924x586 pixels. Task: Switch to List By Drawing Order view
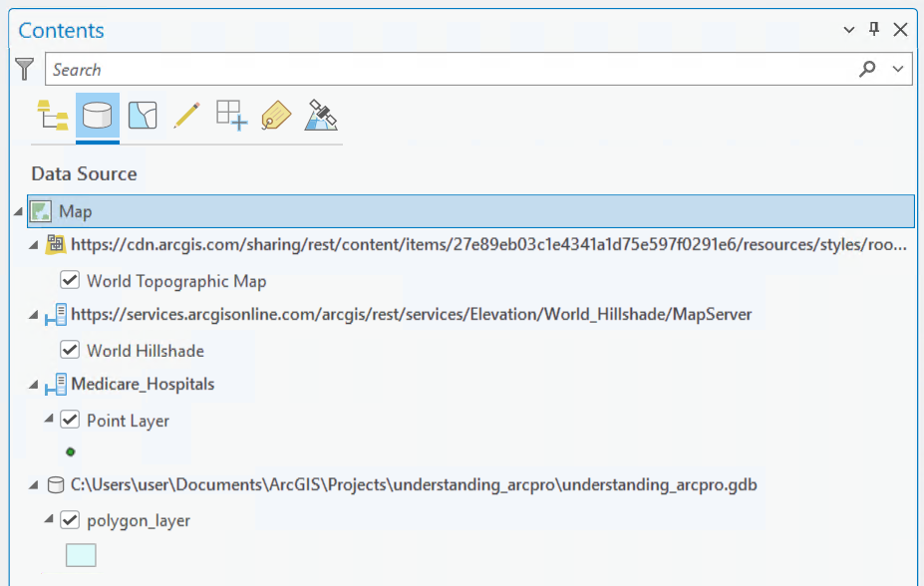pyautogui.click(x=53, y=115)
